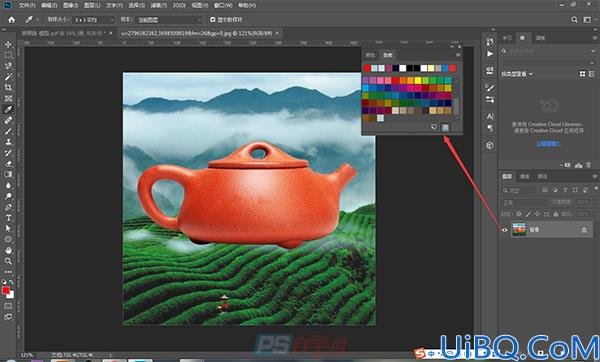The image size is (600, 362).
Task: Hide the Background layer eye icon
Action: tap(505, 230)
